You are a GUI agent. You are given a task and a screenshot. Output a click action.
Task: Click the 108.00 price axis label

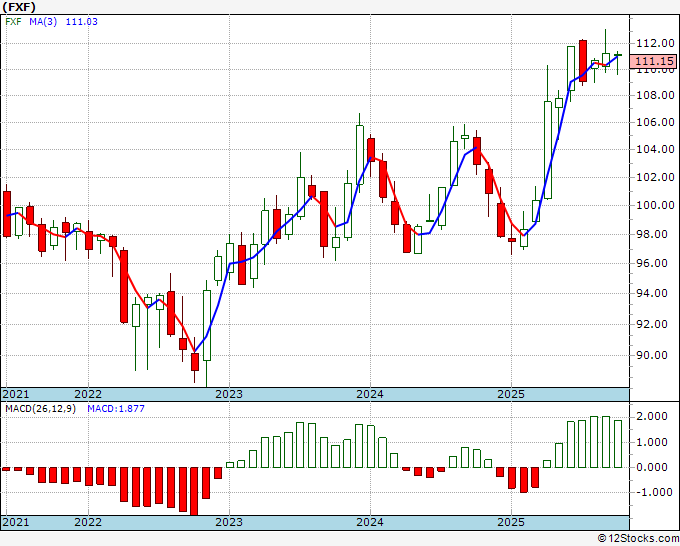coord(655,95)
